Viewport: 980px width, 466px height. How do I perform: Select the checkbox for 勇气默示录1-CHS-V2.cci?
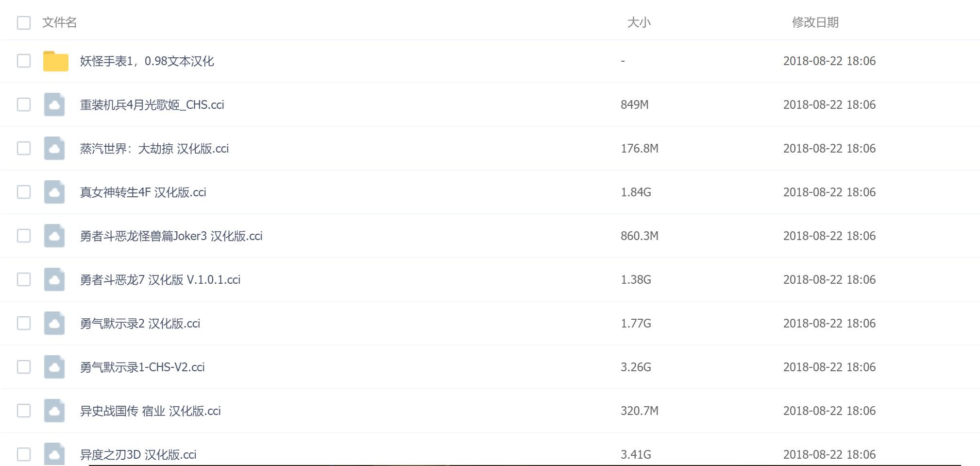[x=24, y=367]
